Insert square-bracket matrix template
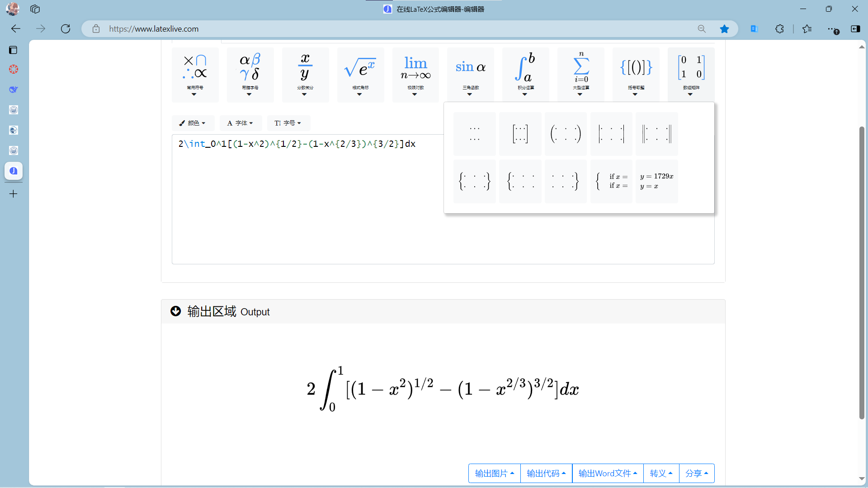 point(520,134)
